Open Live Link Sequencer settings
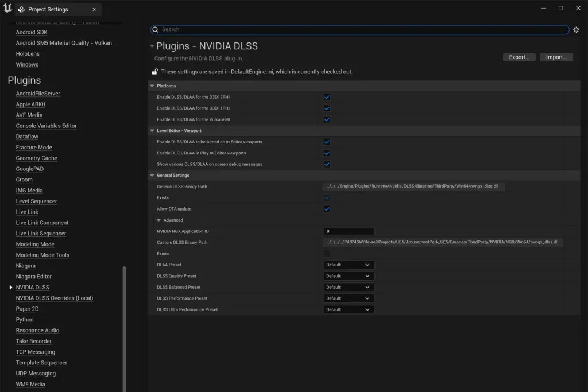 pos(41,234)
